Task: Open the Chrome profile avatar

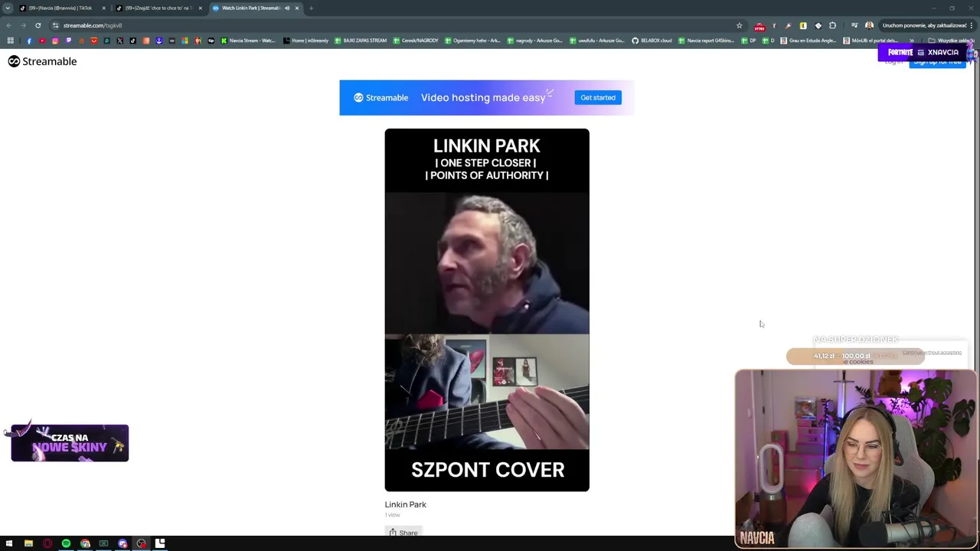Action: pyautogui.click(x=869, y=25)
